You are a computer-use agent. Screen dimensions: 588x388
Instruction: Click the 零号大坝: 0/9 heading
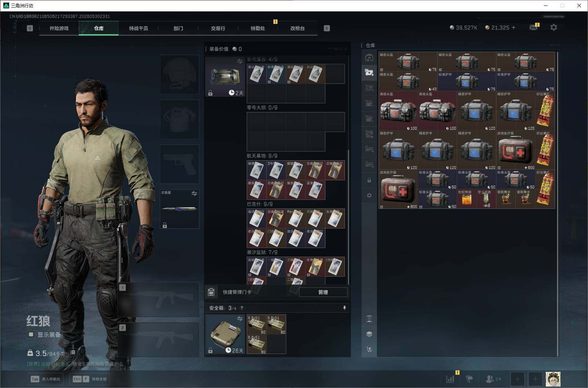[262, 108]
